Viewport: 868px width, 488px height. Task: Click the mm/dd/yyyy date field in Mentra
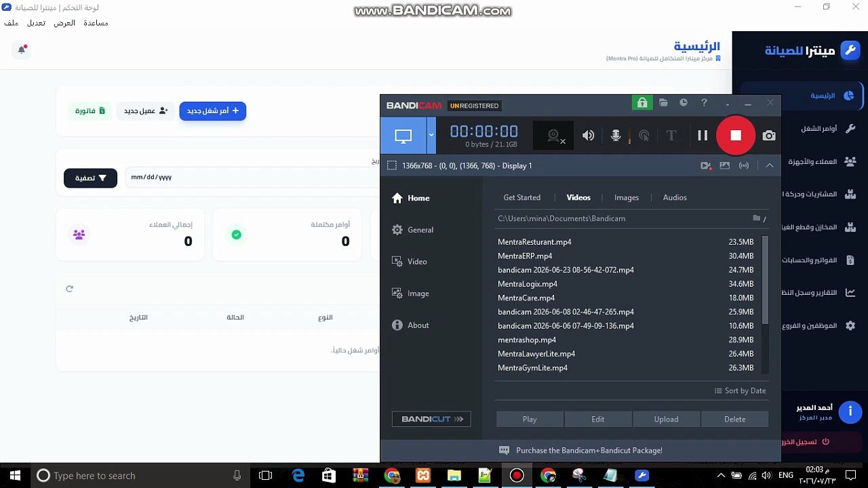click(x=252, y=178)
